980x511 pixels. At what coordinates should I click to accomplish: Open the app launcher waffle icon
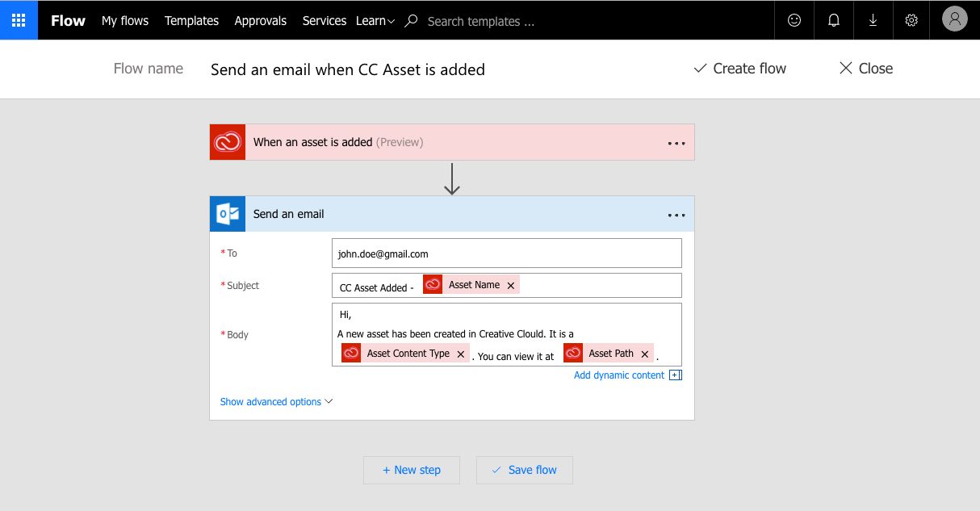tap(19, 20)
